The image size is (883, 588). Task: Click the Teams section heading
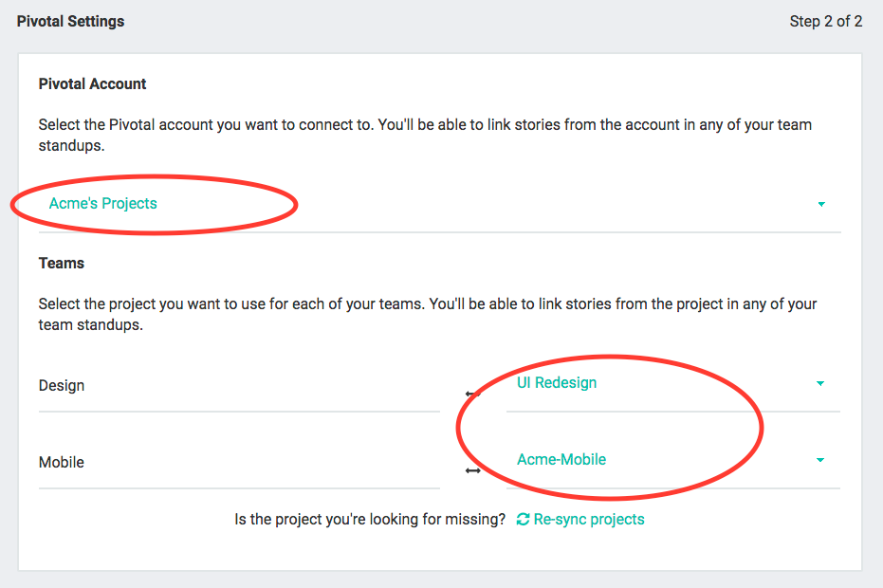[x=62, y=263]
